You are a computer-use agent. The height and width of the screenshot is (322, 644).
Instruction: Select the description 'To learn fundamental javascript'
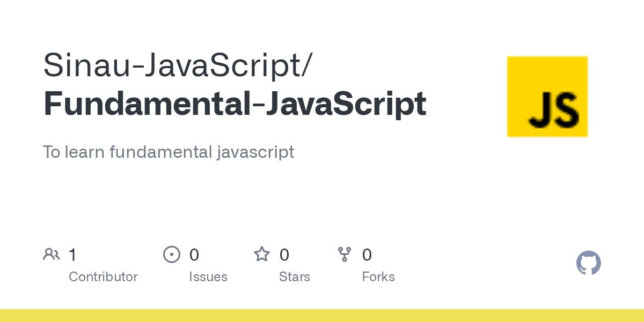[x=169, y=152]
